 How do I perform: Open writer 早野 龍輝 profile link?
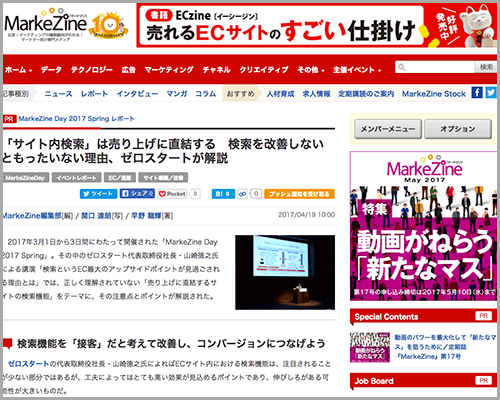point(146,216)
